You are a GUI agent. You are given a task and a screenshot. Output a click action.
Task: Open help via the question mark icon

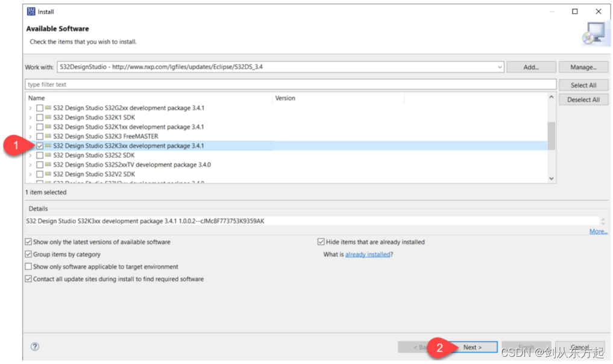click(35, 347)
